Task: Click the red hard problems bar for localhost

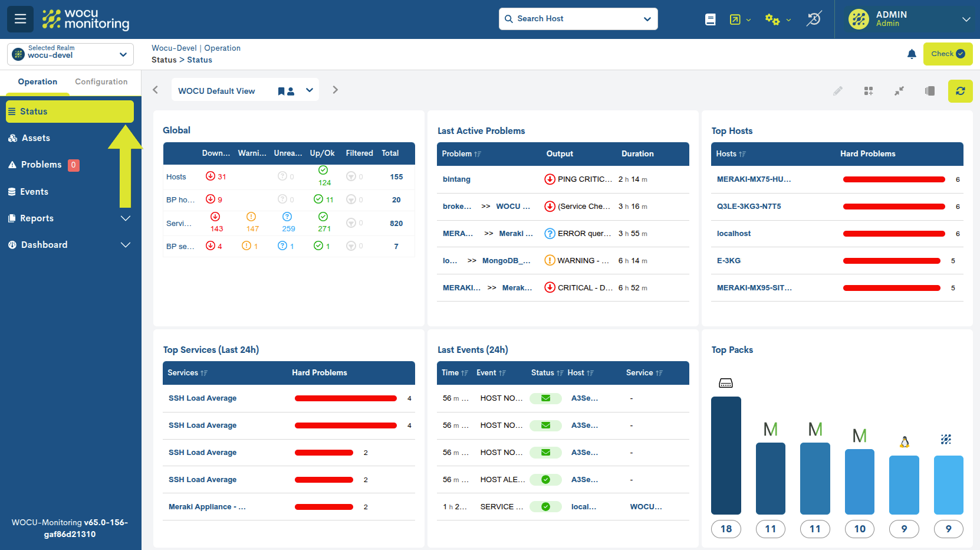Action: [893, 233]
